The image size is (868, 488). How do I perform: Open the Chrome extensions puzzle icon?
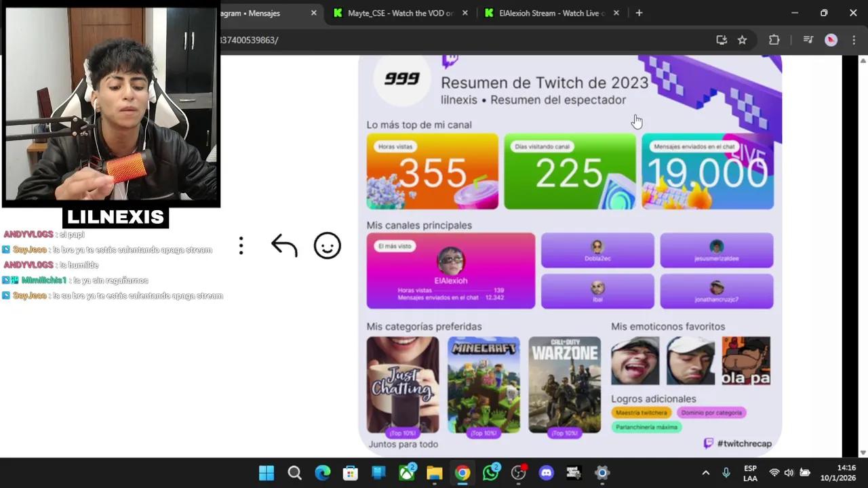[774, 40]
